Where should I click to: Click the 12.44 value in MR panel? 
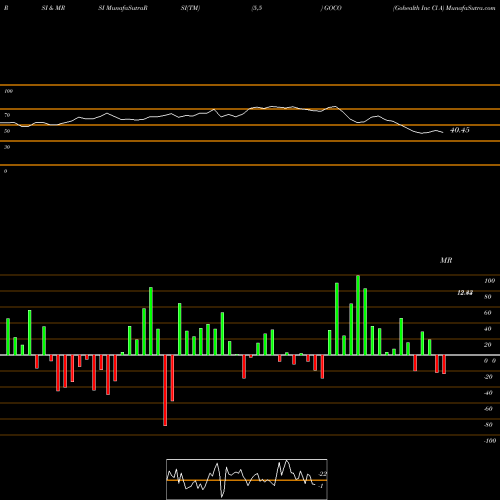pos(465,293)
